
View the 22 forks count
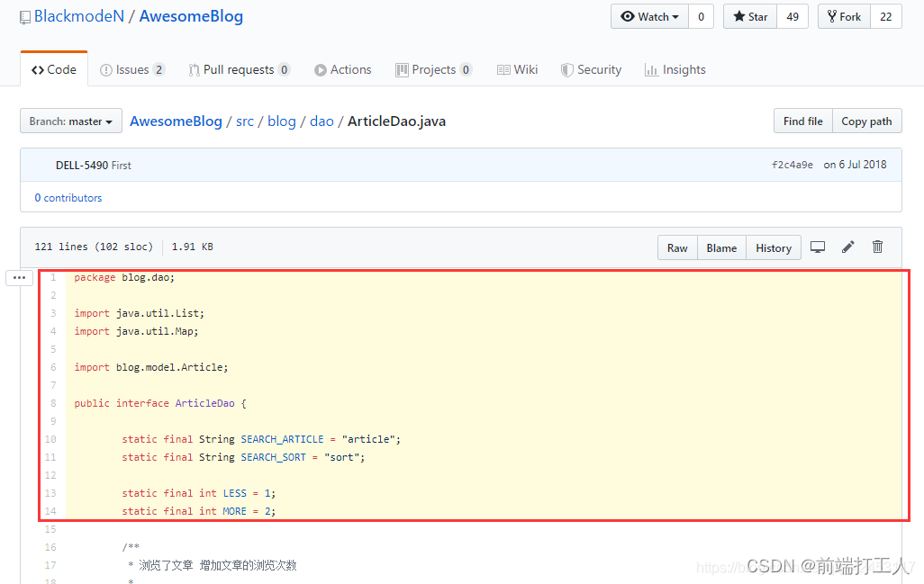click(885, 16)
